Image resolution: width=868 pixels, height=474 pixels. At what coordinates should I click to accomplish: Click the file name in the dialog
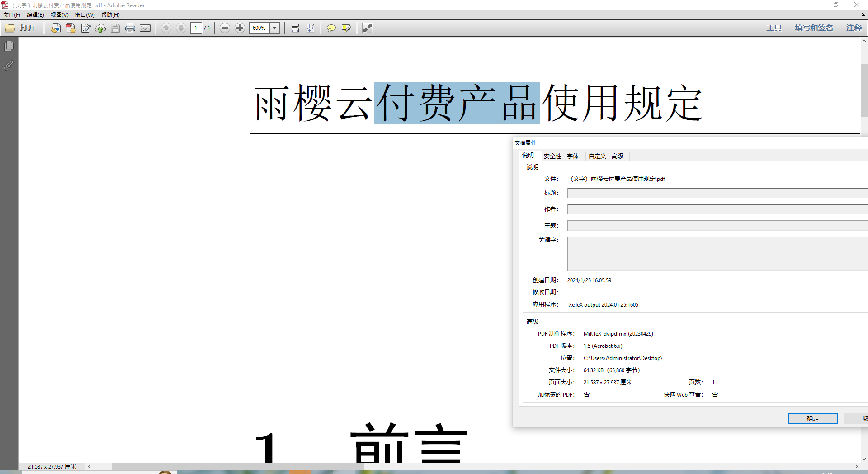tap(617, 179)
